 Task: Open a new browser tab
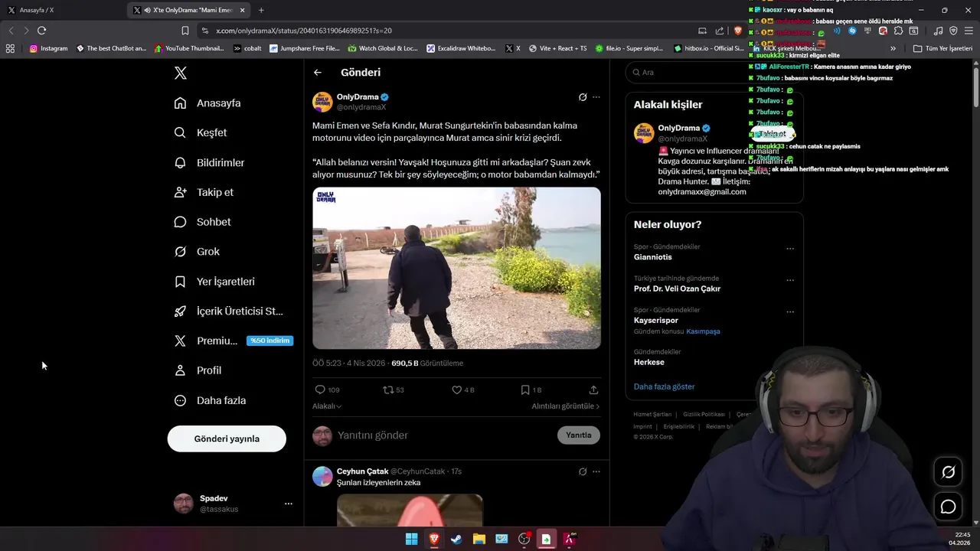coord(261,10)
